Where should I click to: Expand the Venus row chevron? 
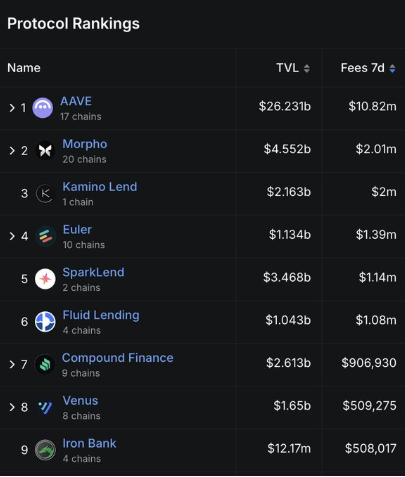pyautogui.click(x=12, y=407)
